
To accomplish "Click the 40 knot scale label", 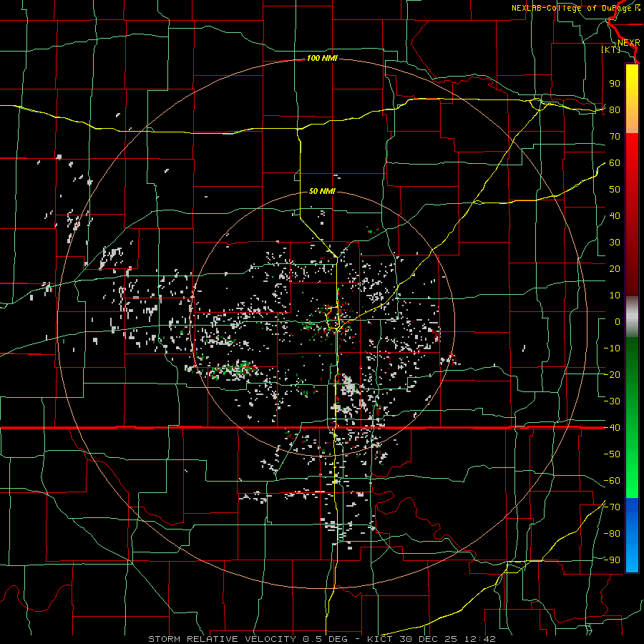I will 615,216.
